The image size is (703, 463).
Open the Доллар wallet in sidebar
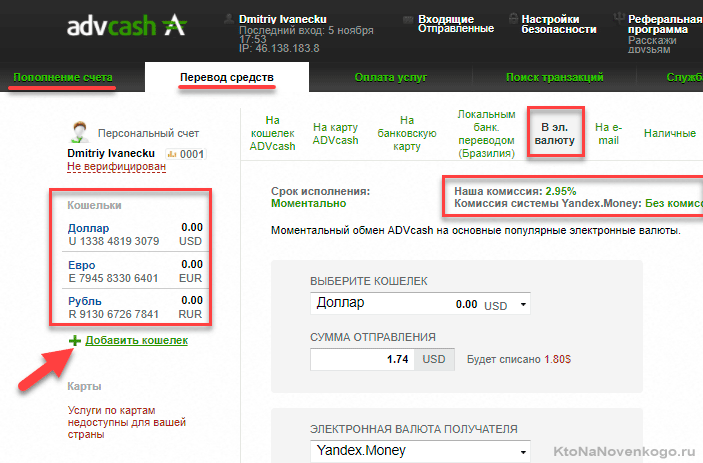[x=88, y=228]
